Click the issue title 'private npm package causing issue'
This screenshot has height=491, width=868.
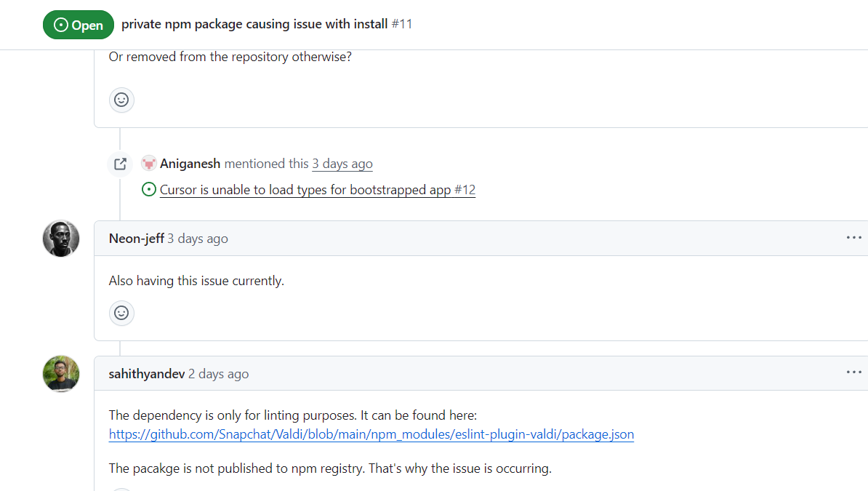(x=254, y=24)
